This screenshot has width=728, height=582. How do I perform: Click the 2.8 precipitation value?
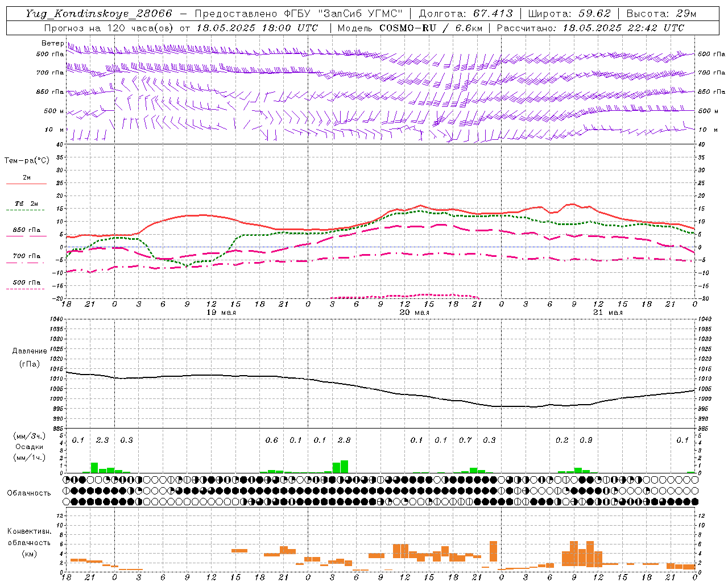point(344,440)
